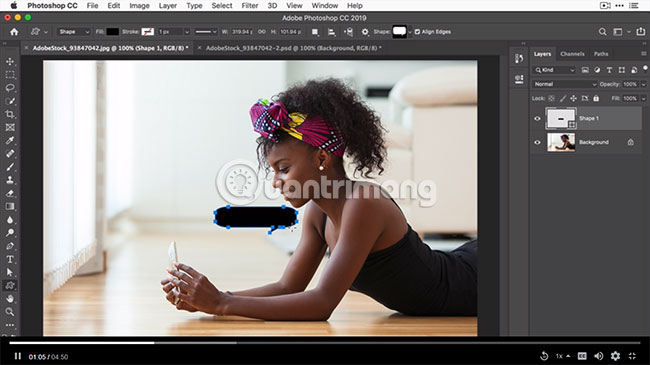The image size is (650, 365).
Task: Select the Frame tool
Action: coord(10,127)
